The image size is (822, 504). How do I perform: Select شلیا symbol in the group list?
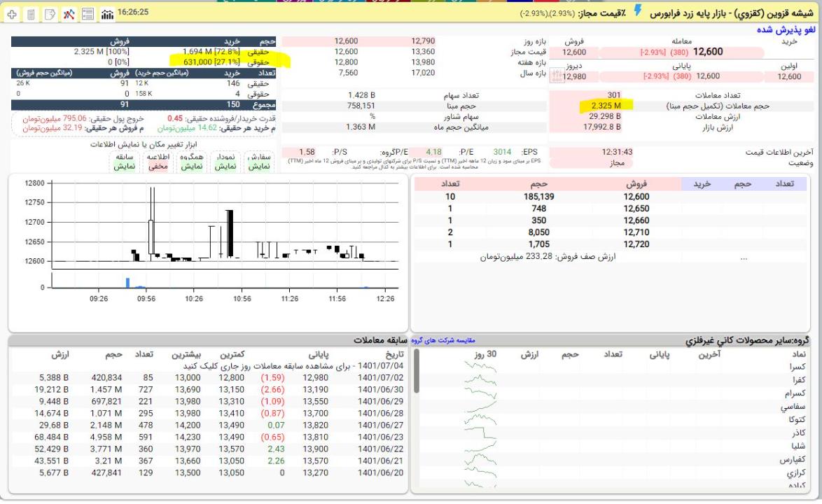[797, 447]
